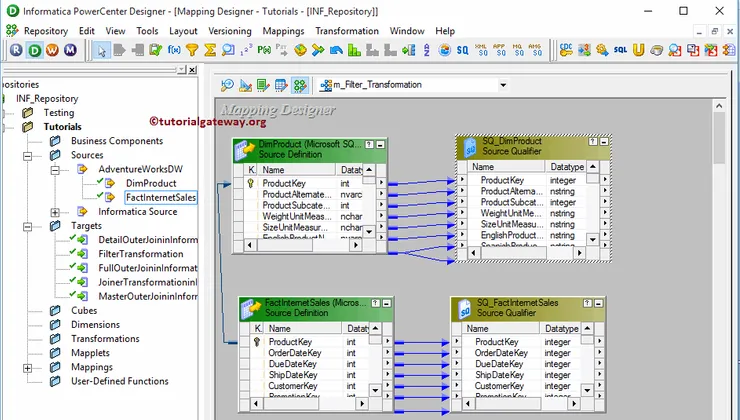Collapse the Targets folder

27,226
